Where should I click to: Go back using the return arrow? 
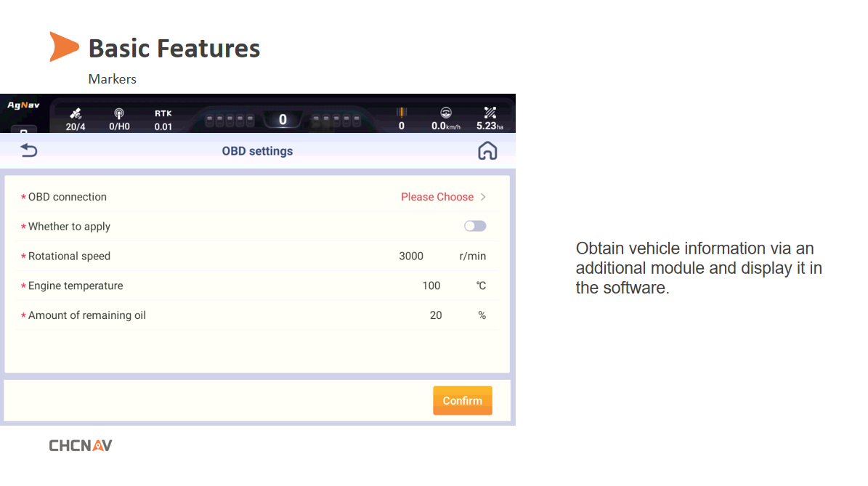point(28,150)
